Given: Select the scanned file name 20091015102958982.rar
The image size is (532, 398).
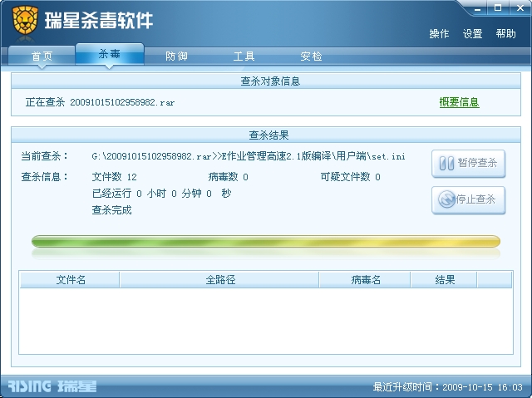Looking at the screenshot, I should point(122,102).
